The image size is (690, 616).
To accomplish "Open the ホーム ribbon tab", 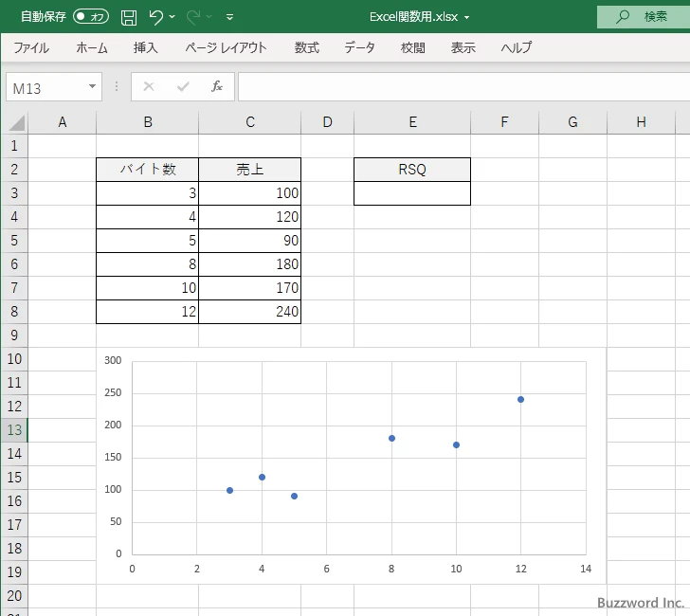I will coord(92,47).
